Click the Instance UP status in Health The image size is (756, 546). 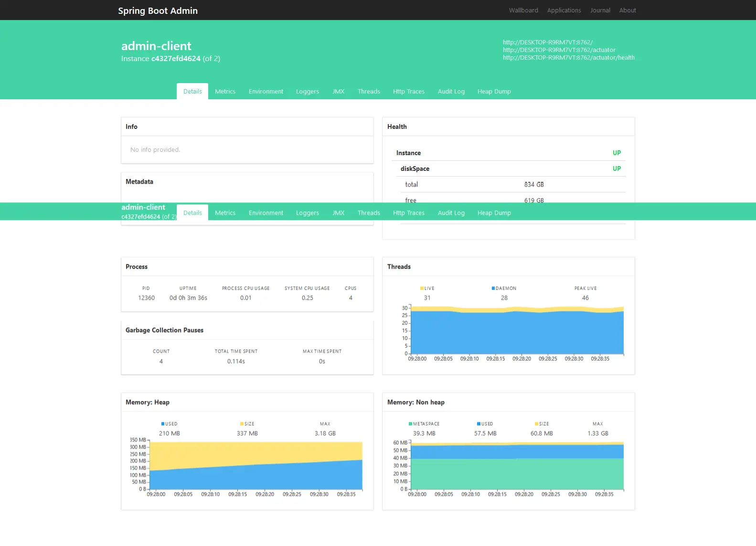(617, 153)
